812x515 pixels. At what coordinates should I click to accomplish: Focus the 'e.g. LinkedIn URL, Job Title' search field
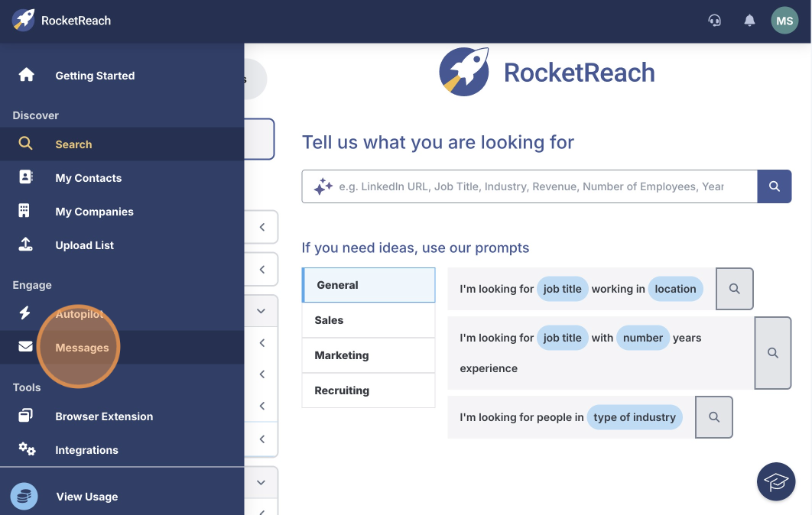(x=531, y=186)
